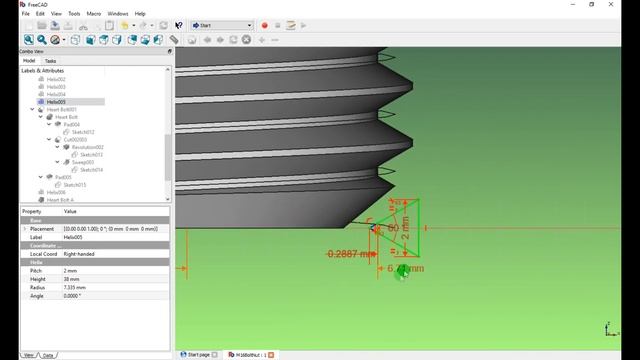Click the Print icon

click(x=68, y=25)
